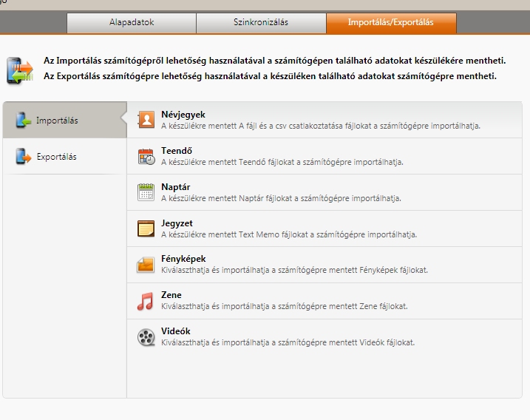
Task: Select Exportálás in the left sidebar
Action: [65, 156]
